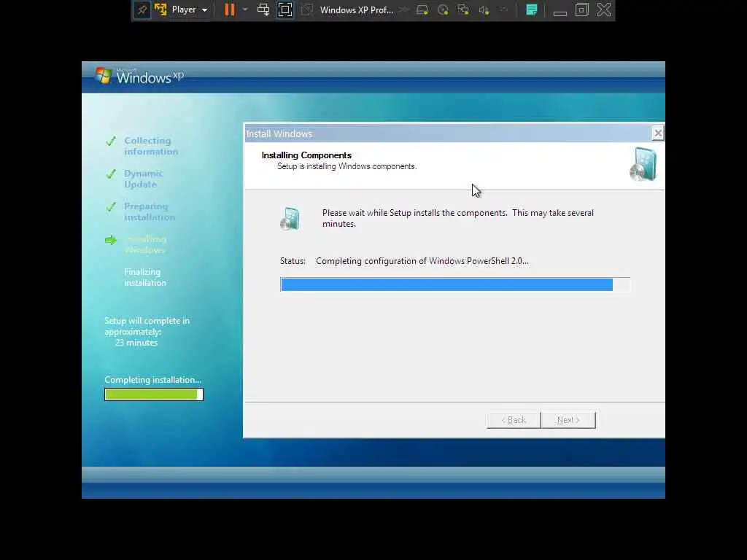Click the disabled Next button
Screen dimensions: 747x560
click(568, 420)
